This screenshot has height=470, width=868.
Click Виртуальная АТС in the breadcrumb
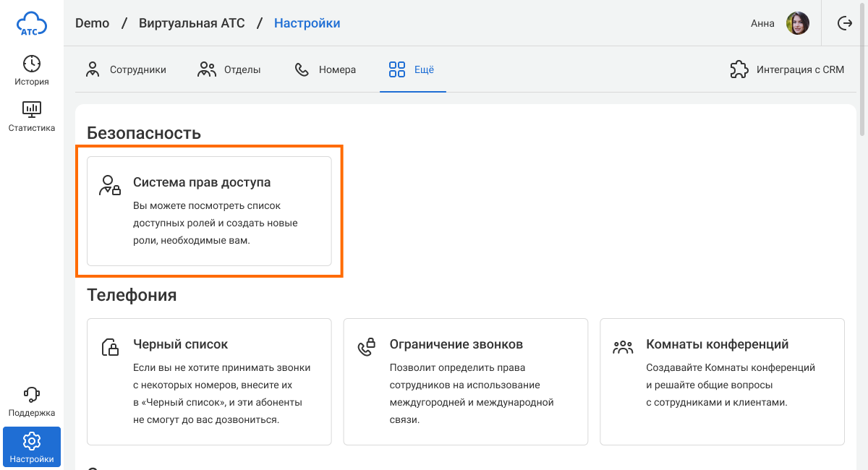click(192, 23)
